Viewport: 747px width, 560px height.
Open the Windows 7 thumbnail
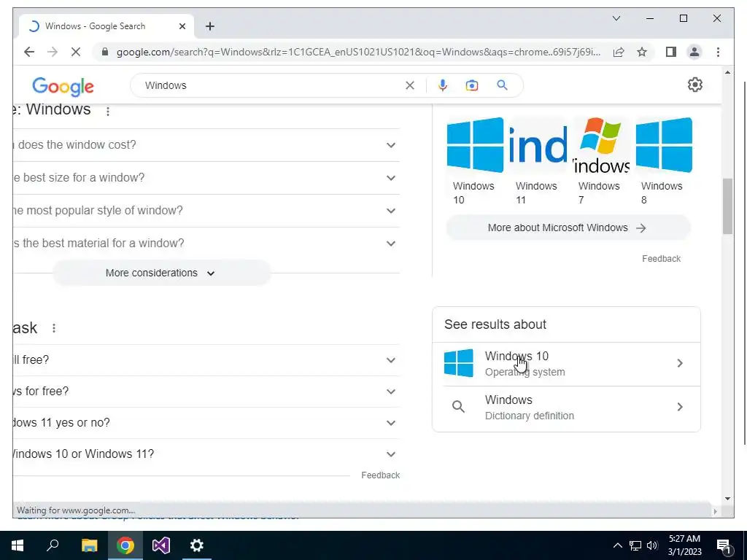(x=601, y=161)
